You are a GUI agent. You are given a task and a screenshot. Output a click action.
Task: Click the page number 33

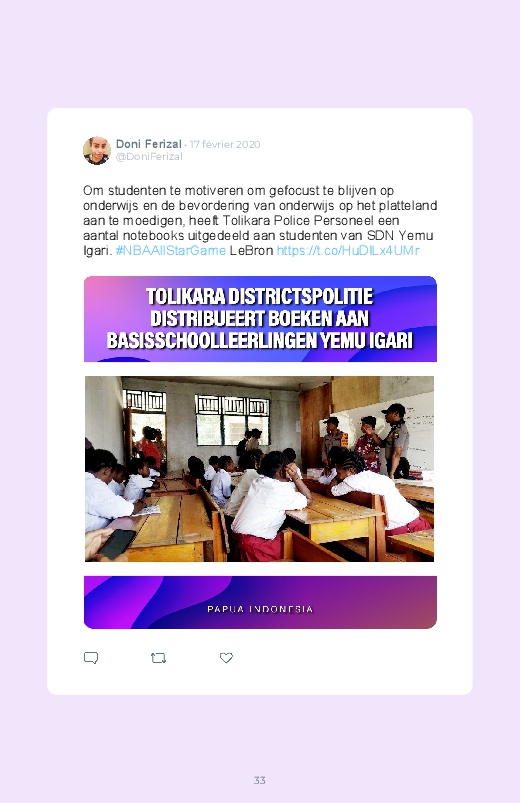(x=260, y=780)
